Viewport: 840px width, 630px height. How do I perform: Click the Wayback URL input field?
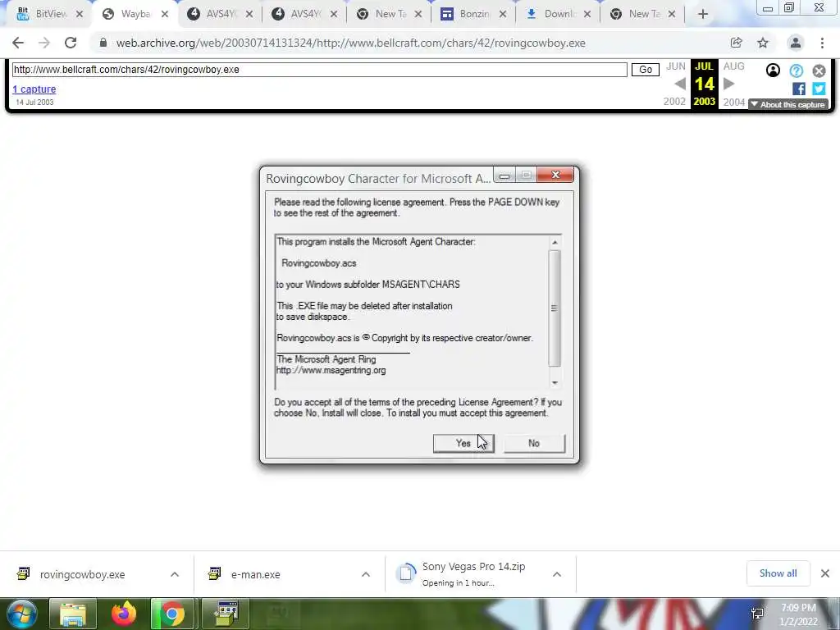coord(319,70)
